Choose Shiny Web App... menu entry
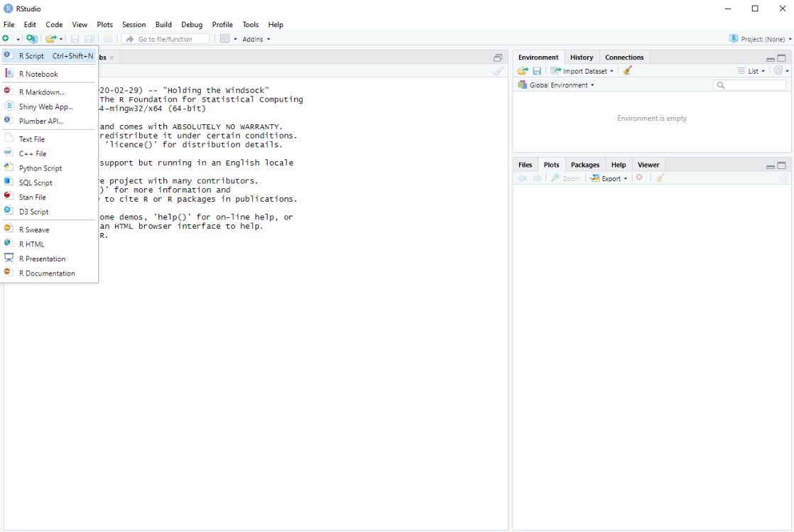This screenshot has width=794, height=532. [x=48, y=107]
